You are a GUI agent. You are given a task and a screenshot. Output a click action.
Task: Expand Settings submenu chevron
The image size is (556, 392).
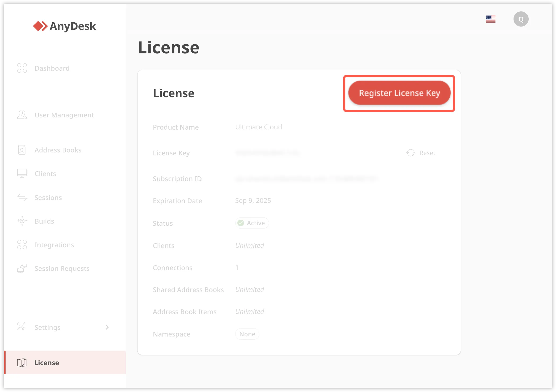[107, 327]
